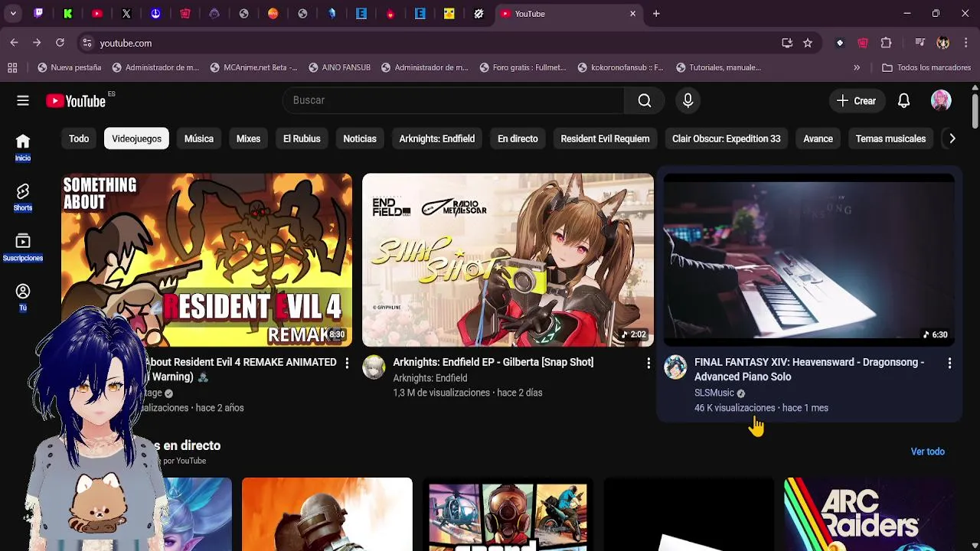Open the account avatar menu
980x551 pixels.
coord(941,100)
